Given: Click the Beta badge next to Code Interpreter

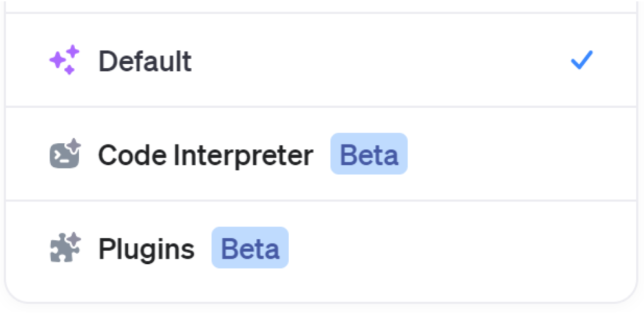Looking at the screenshot, I should [369, 154].
